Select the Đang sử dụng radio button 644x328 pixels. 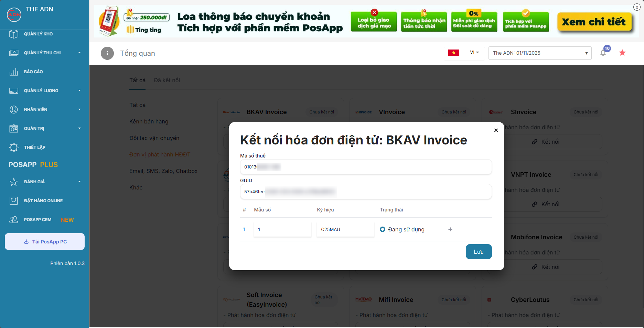click(383, 229)
